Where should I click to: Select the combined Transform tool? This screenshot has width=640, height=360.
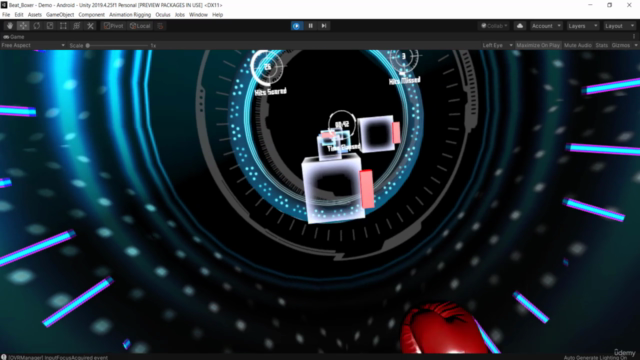pos(77,26)
